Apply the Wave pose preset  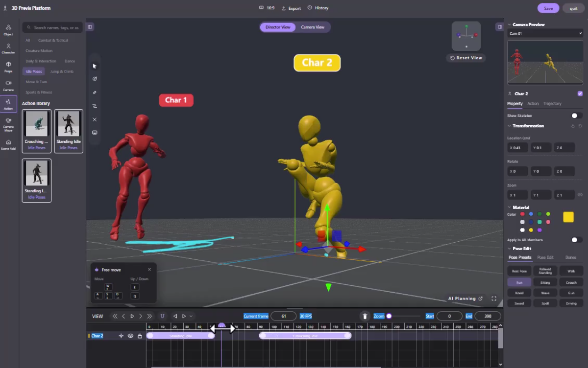[x=545, y=293]
